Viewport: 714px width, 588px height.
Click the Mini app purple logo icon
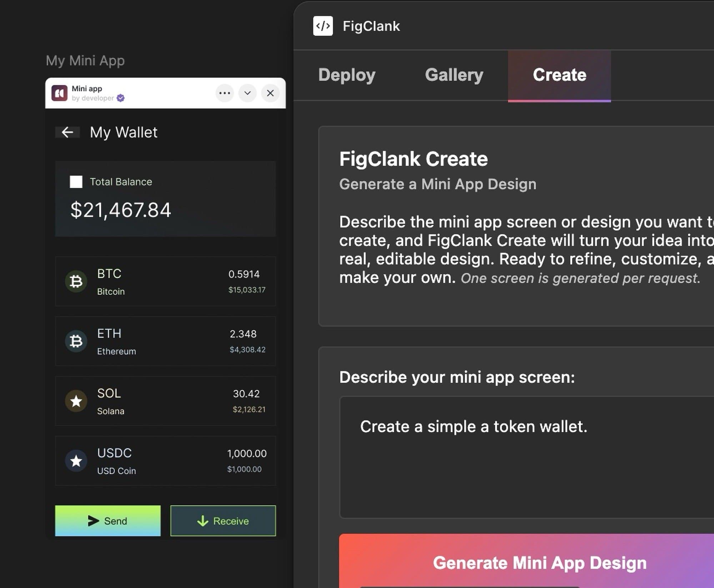[59, 93]
